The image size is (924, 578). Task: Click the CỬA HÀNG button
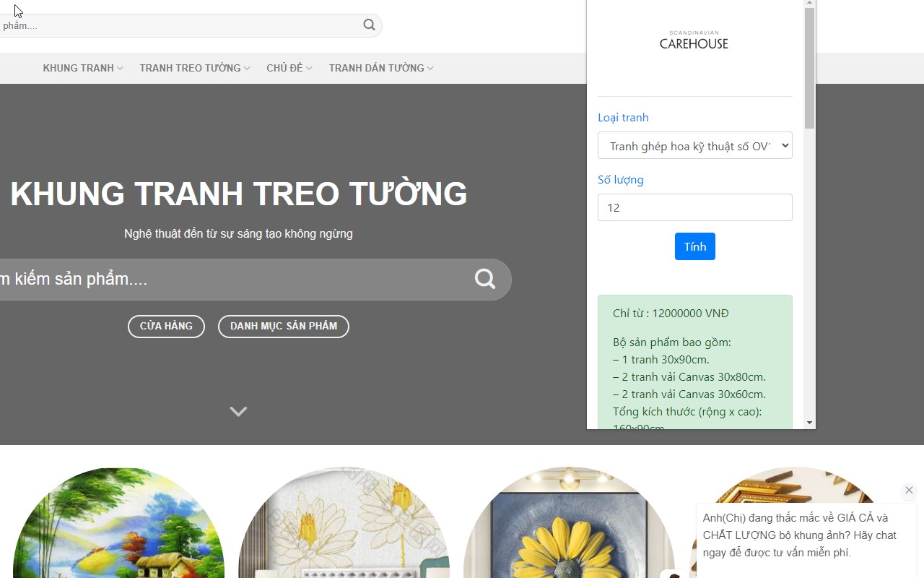(166, 326)
